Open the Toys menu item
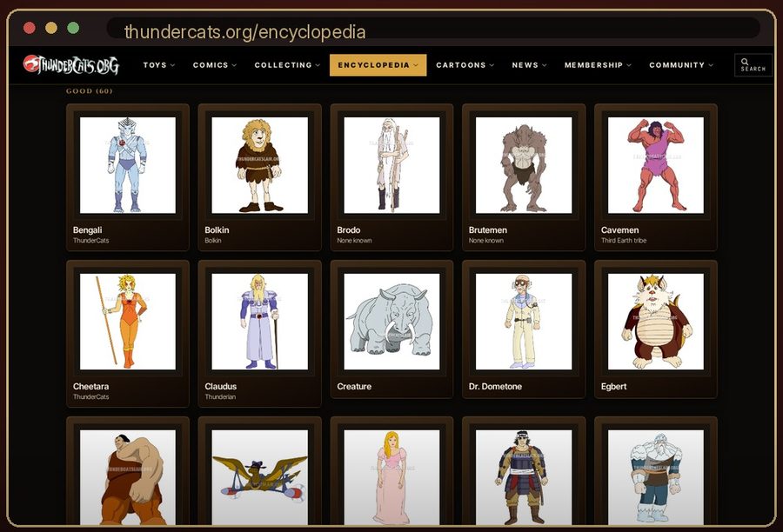Viewport: 783px width, 532px height. point(155,65)
